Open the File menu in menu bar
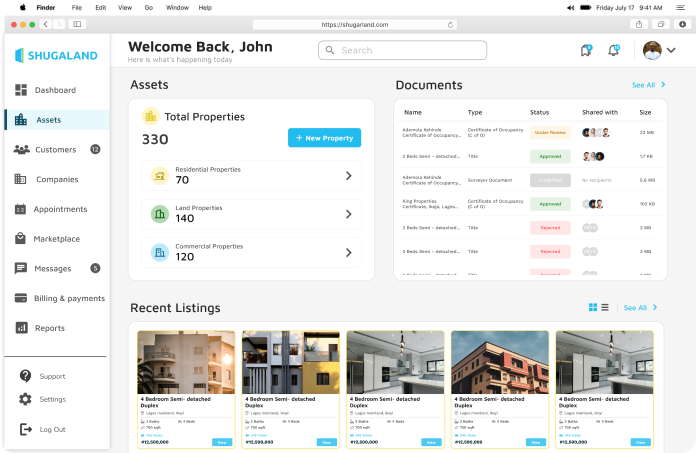The height and width of the screenshot is (453, 696). point(77,8)
